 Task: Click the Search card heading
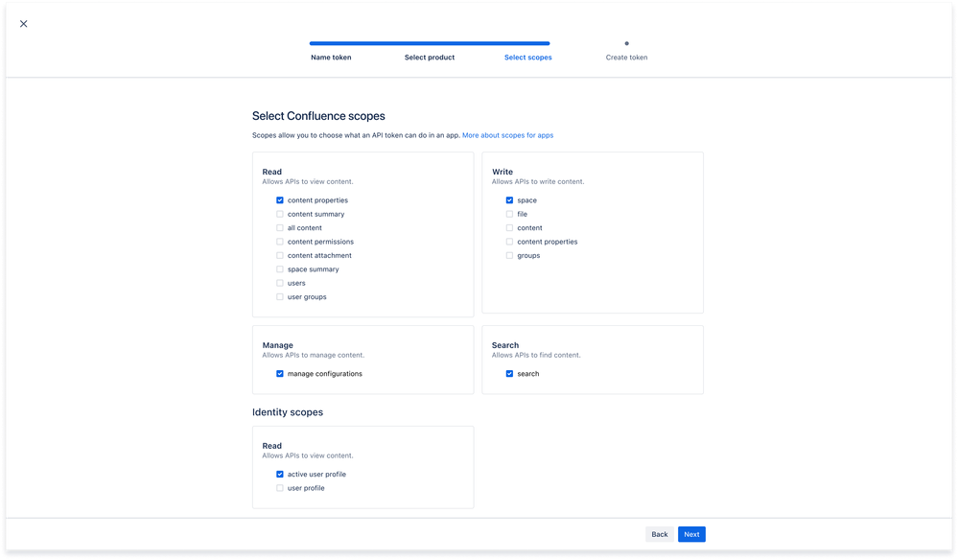[x=505, y=345]
